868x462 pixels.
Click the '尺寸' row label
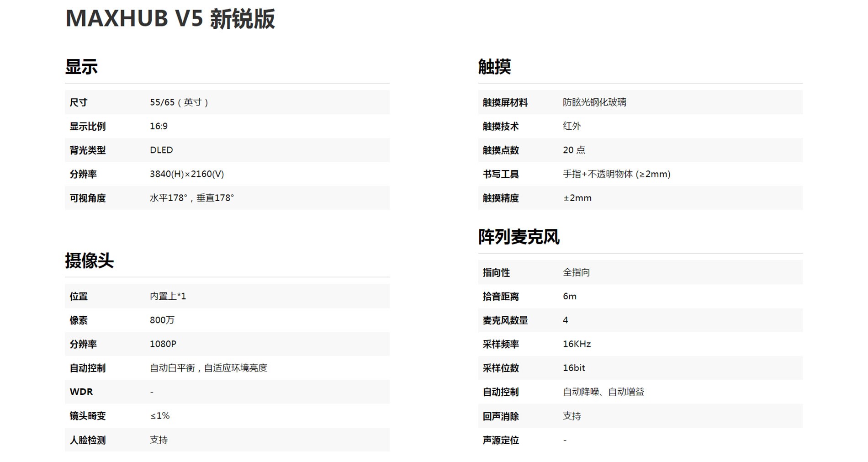(79, 102)
